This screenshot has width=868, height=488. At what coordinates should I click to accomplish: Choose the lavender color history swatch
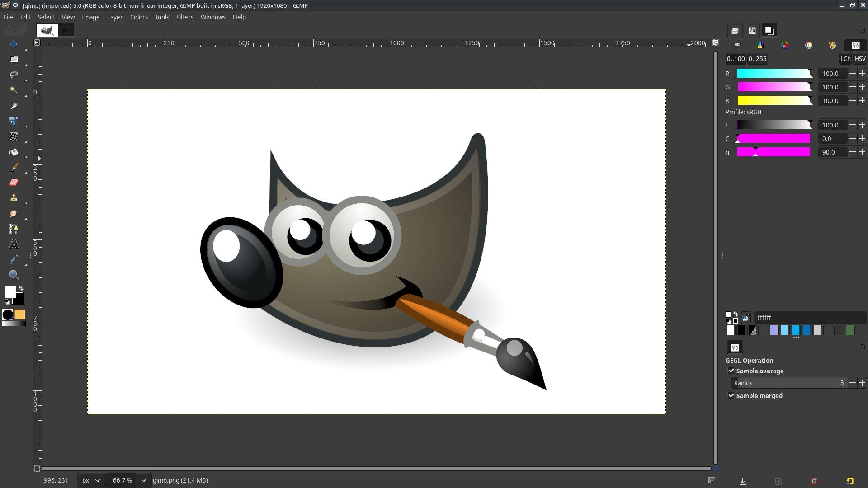click(x=774, y=330)
